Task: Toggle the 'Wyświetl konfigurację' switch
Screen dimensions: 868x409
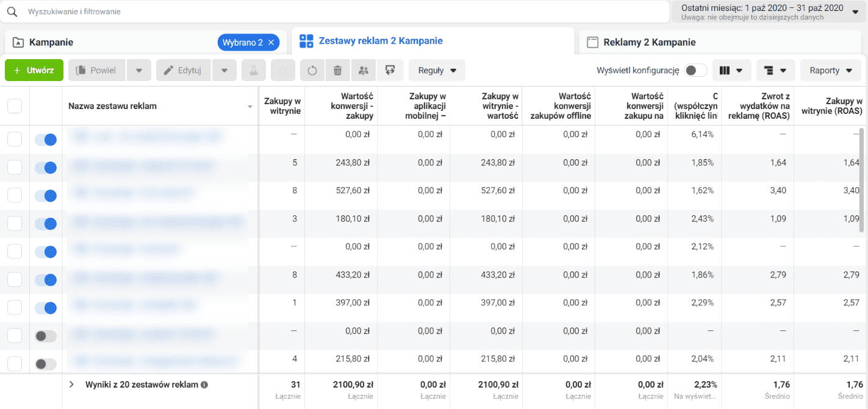Action: (x=695, y=71)
